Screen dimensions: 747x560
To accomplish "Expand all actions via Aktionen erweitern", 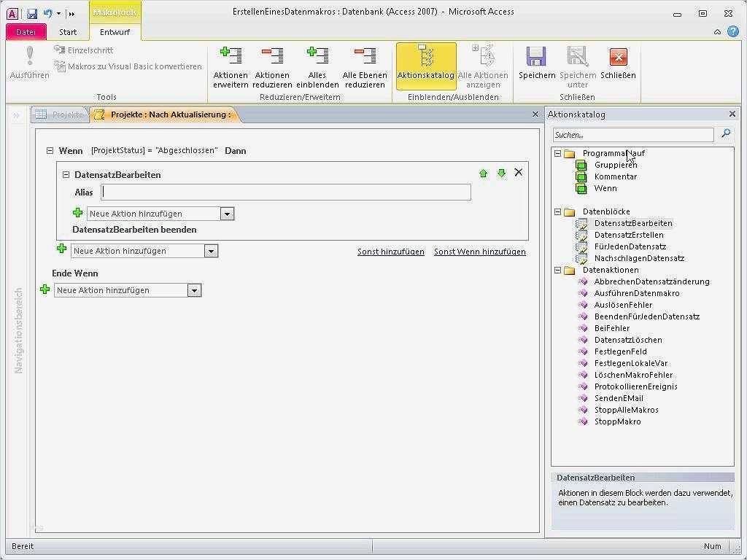I will click(x=231, y=64).
